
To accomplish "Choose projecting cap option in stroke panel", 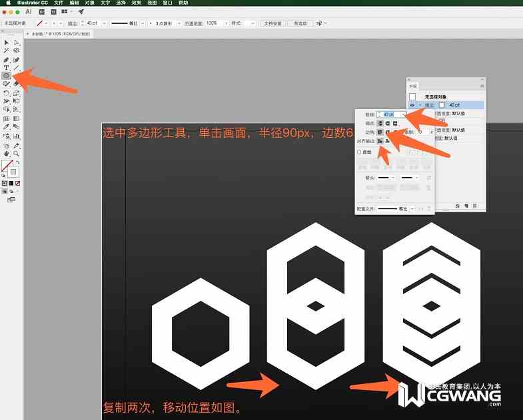I will pos(395,123).
